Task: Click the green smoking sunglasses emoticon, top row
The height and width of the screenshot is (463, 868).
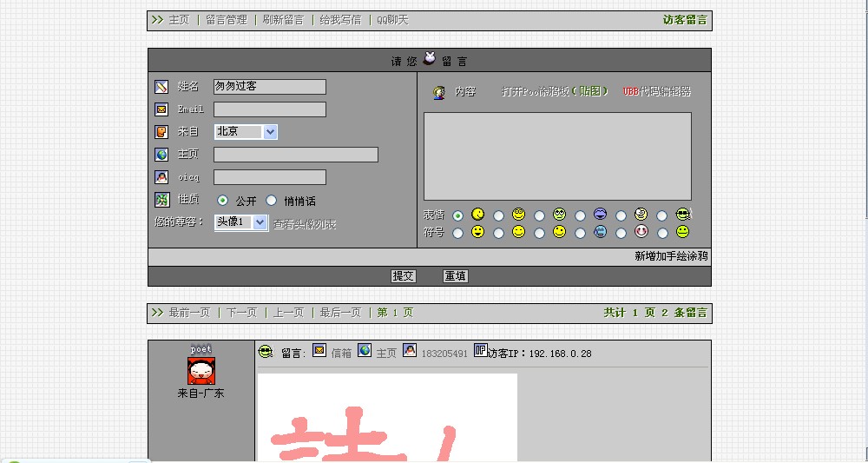Action: click(x=684, y=215)
